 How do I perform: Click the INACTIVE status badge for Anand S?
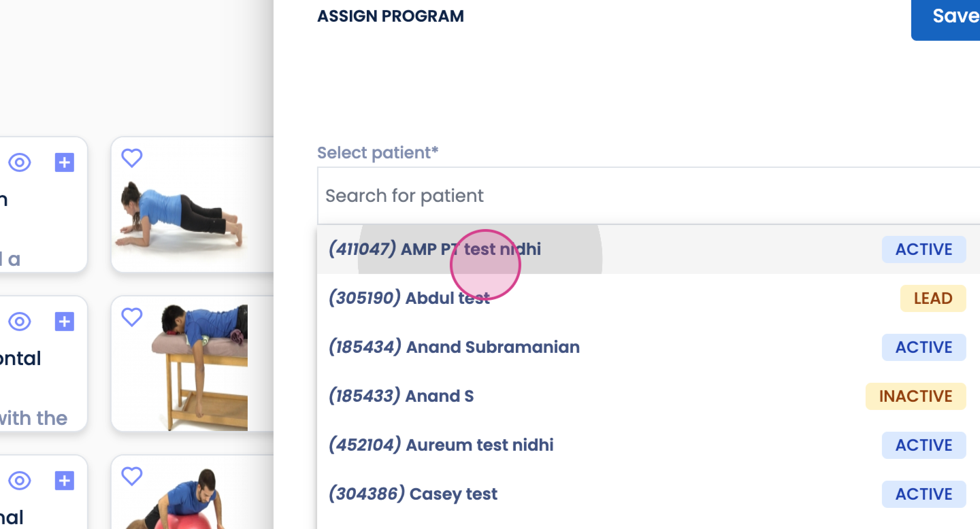(x=915, y=396)
